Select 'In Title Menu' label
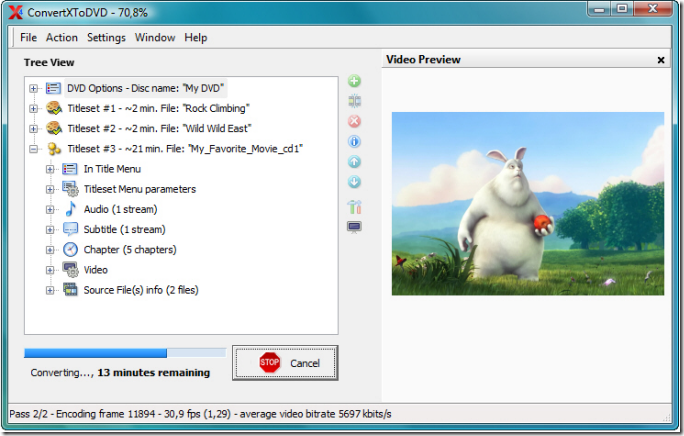The height and width of the screenshot is (436, 684). click(112, 169)
